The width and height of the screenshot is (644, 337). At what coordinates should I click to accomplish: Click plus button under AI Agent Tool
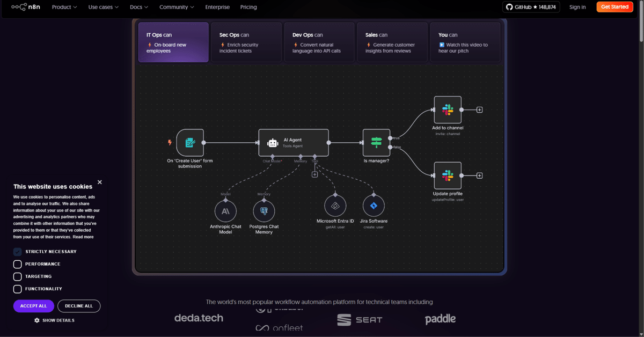[314, 174]
